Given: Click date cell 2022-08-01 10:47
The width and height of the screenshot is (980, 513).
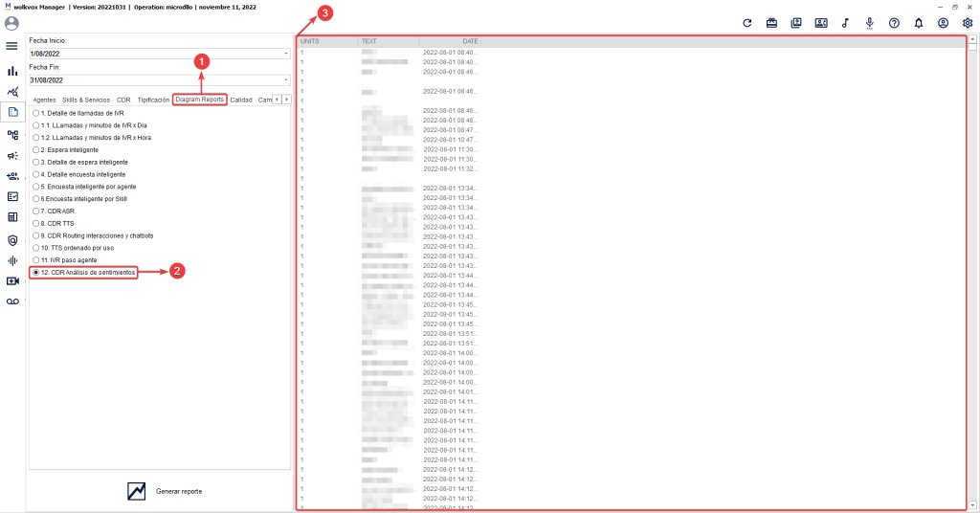Looking at the screenshot, I should click(x=450, y=140).
